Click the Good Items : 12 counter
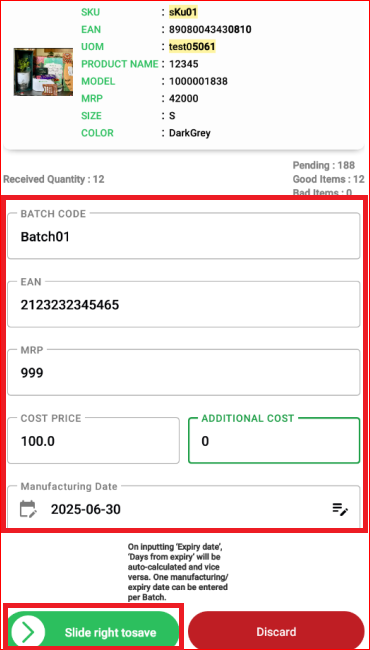This screenshot has width=370, height=650. (329, 179)
